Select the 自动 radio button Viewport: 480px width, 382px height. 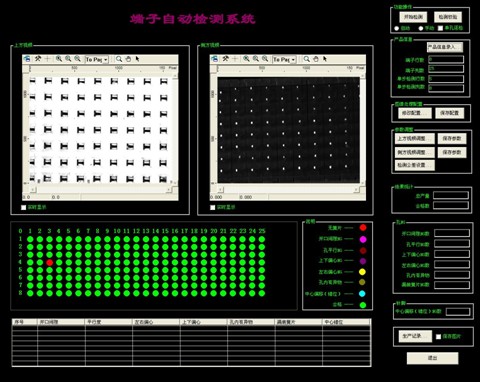tap(397, 28)
